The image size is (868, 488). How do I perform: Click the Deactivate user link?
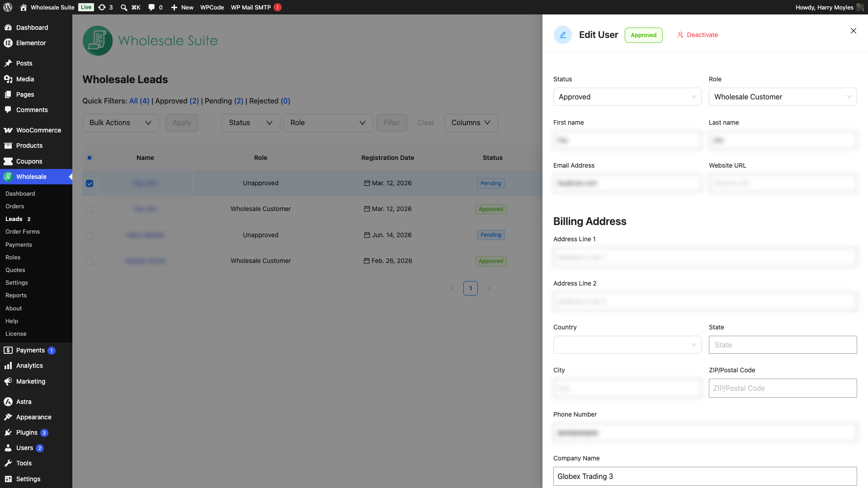pos(698,35)
